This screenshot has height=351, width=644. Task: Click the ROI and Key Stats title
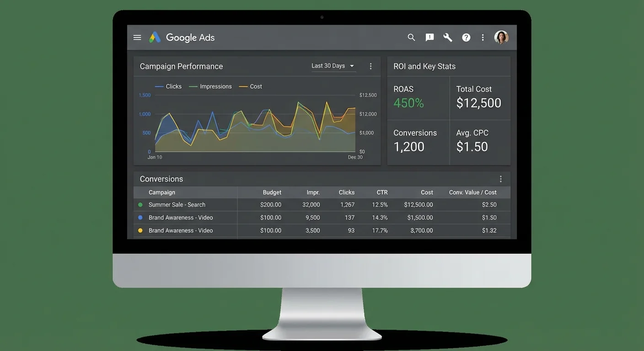[x=424, y=66]
